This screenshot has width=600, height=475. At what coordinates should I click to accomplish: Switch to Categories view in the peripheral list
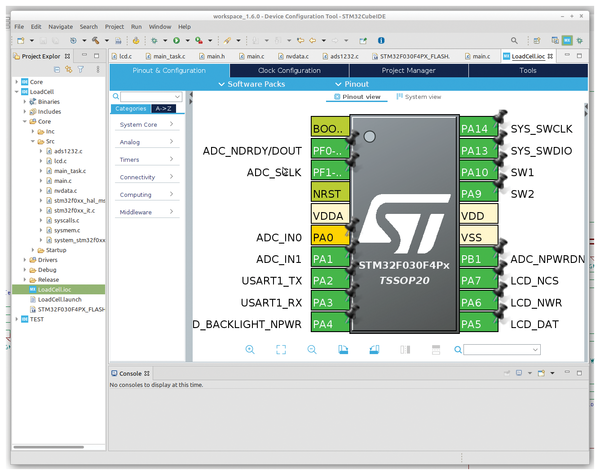[131, 109]
